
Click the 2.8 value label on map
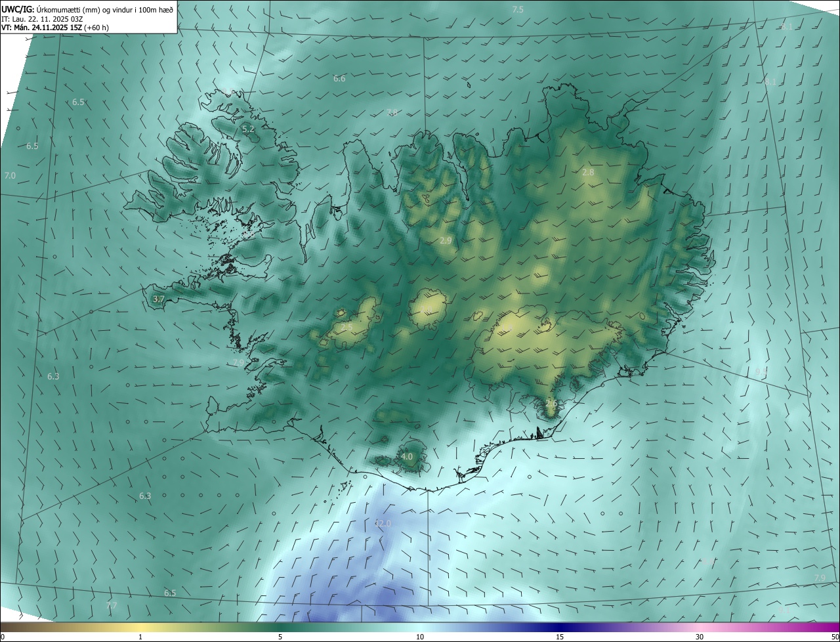coord(588,173)
